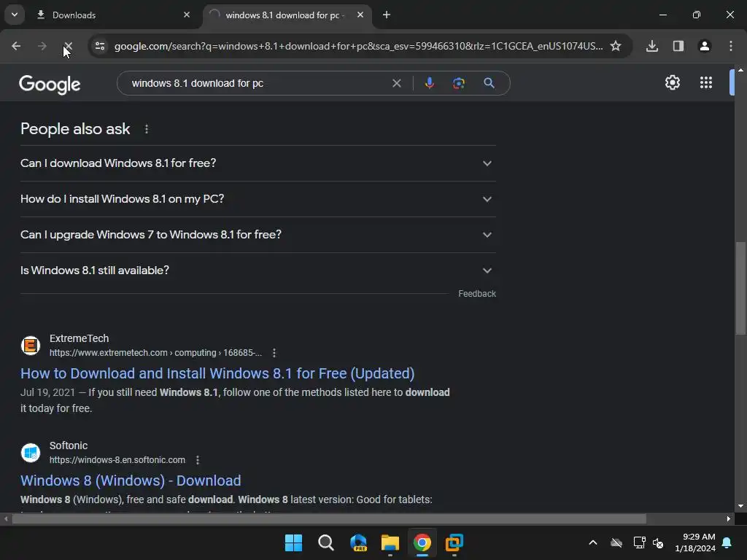Close the Downloads tab
Image resolution: width=747 pixels, height=560 pixels.
[x=187, y=15]
